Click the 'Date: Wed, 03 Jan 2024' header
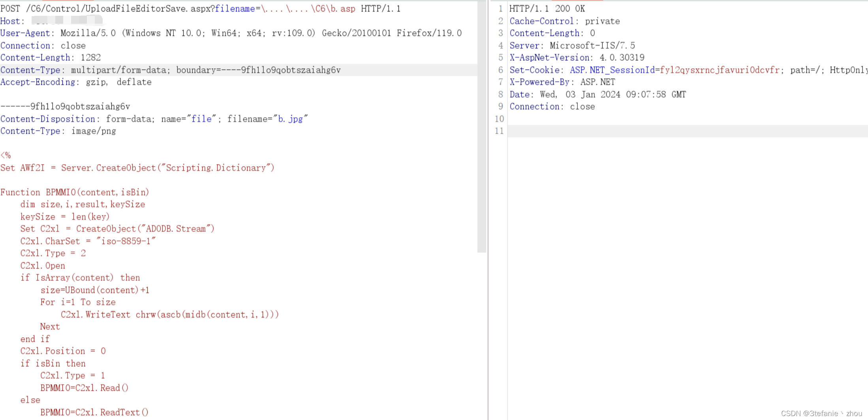The width and height of the screenshot is (868, 420). (598, 94)
